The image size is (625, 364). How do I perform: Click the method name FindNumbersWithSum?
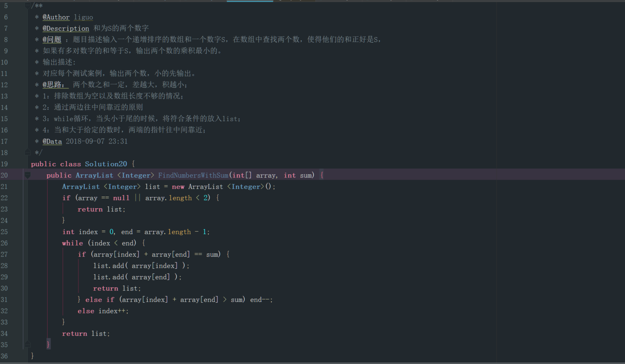[x=193, y=175]
